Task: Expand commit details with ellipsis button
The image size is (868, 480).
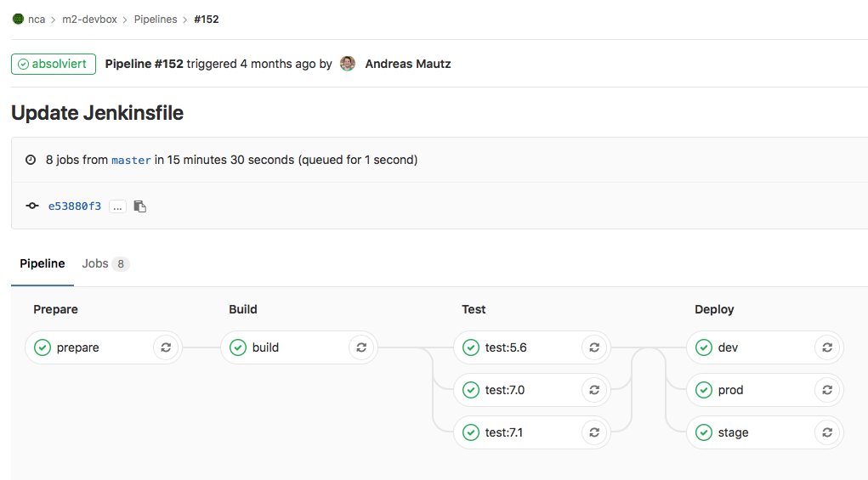Action: (x=117, y=206)
